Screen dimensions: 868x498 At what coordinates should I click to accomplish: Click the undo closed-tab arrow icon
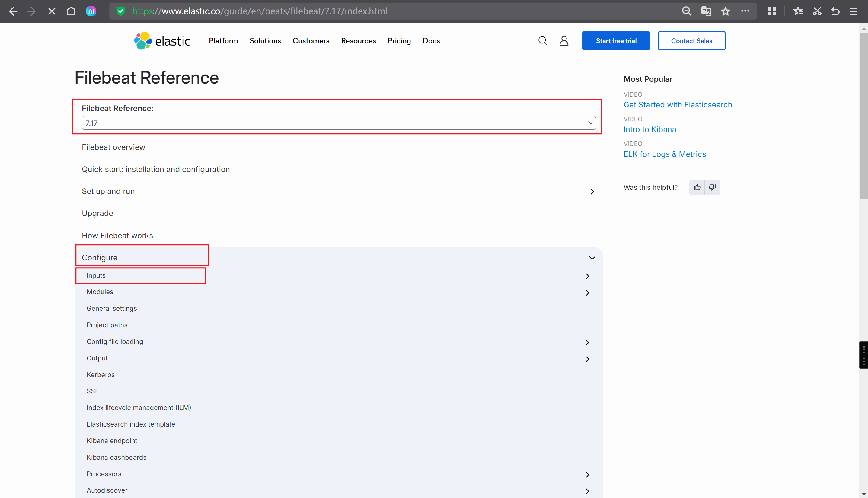tap(835, 11)
